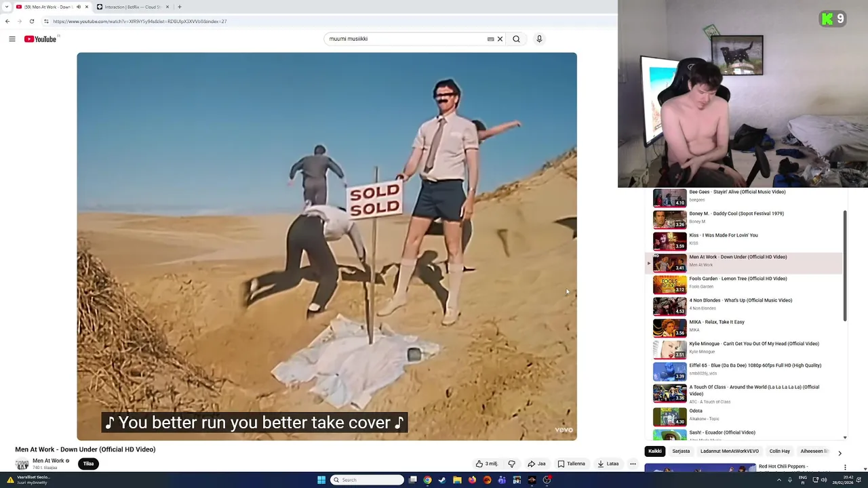868x488 pixels.
Task: Open Task View from the taskbar
Action: [x=412, y=480]
